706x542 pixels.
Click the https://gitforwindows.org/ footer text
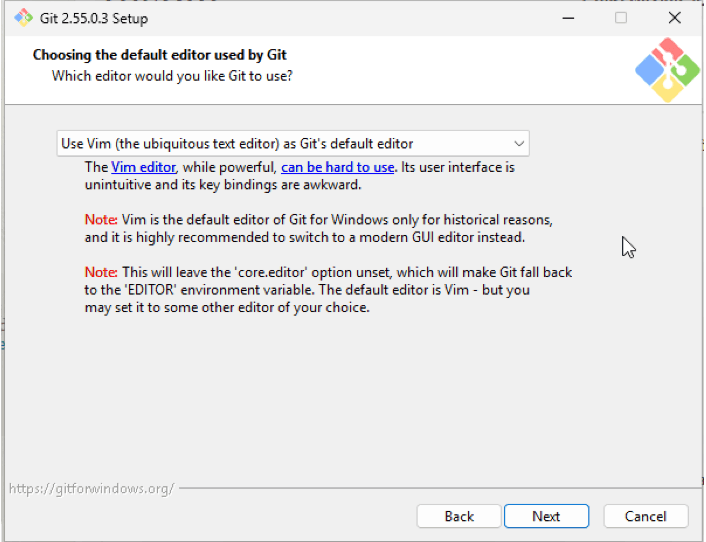point(91,488)
